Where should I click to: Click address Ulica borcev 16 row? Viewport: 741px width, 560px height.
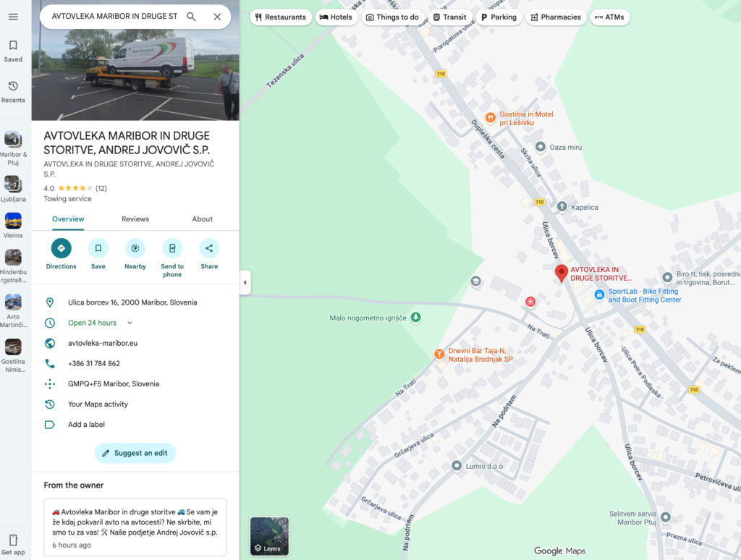coord(135,302)
